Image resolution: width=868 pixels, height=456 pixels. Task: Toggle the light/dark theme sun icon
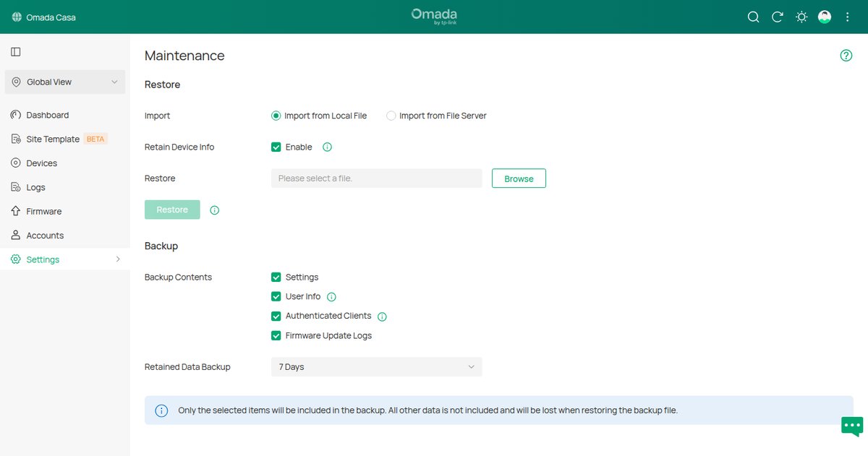coord(801,17)
